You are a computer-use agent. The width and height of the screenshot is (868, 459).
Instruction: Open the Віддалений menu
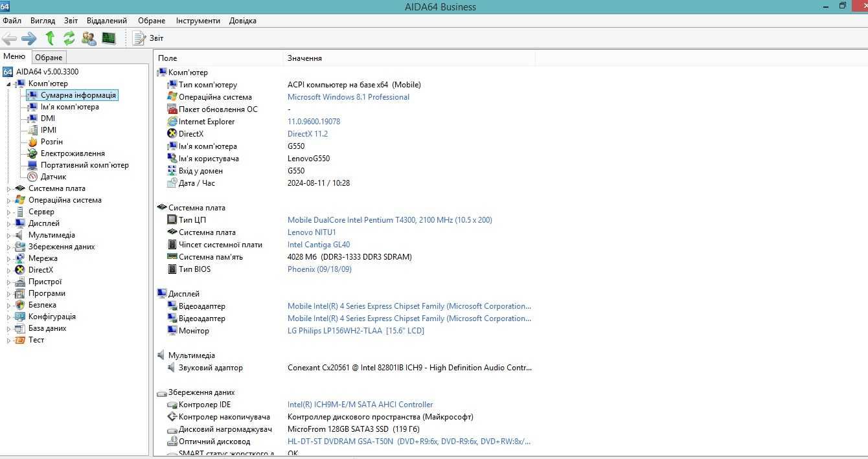[x=107, y=21]
